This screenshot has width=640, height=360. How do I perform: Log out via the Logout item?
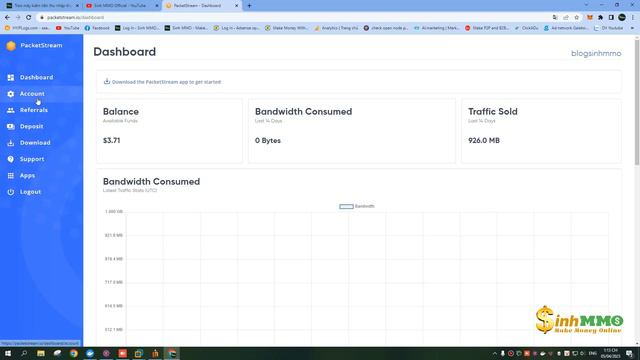pos(30,191)
